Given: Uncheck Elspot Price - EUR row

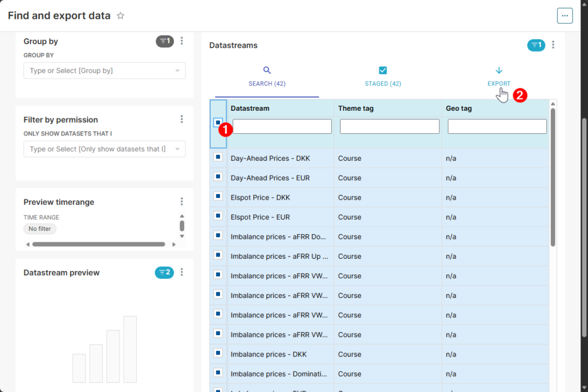Looking at the screenshot, I should pyautogui.click(x=218, y=216).
